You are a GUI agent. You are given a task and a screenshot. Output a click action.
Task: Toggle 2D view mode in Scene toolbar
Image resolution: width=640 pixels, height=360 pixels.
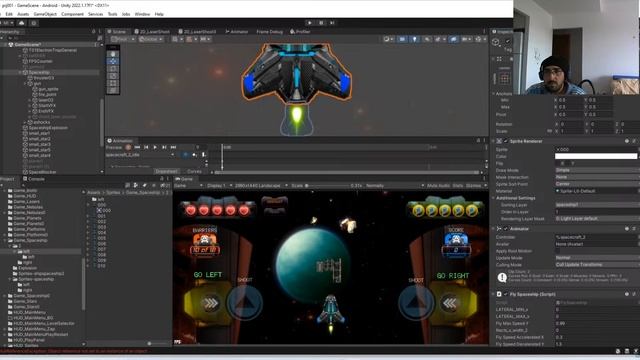[x=402, y=39]
